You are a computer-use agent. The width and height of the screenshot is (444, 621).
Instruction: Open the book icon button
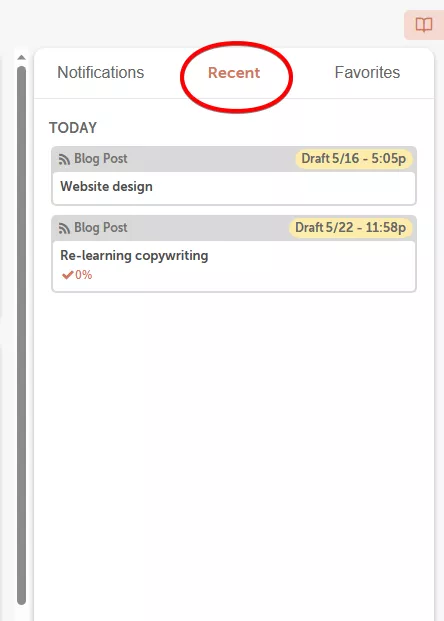(424, 25)
